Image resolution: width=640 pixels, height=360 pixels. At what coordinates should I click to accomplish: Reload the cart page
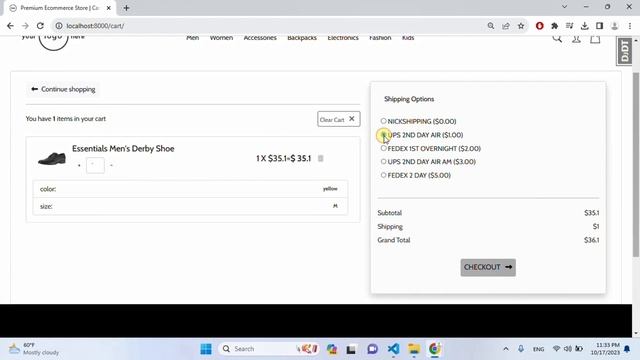(x=40, y=26)
